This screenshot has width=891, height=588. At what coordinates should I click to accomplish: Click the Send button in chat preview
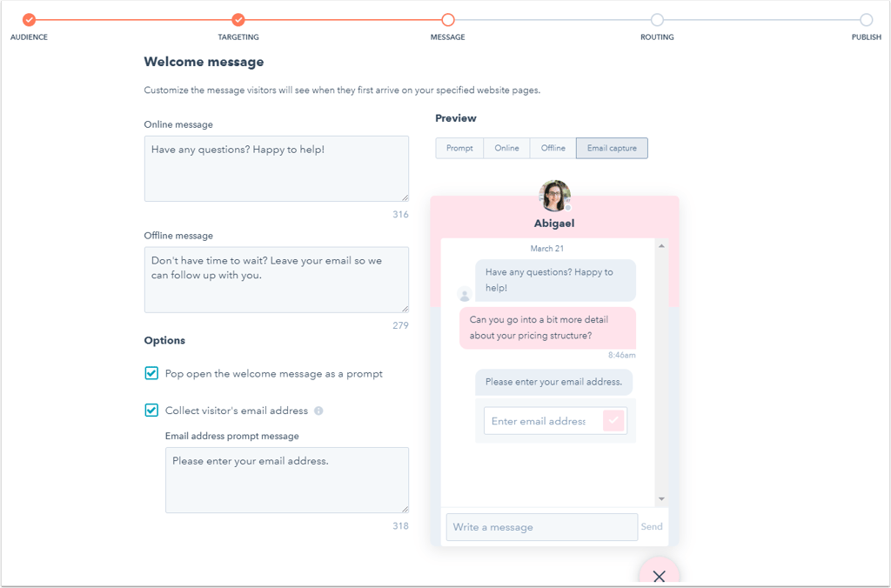[x=652, y=526]
